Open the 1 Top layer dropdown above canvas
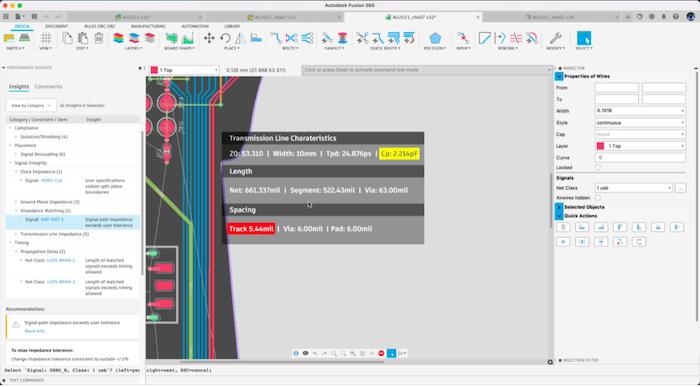The width and height of the screenshot is (700, 387). coord(184,70)
